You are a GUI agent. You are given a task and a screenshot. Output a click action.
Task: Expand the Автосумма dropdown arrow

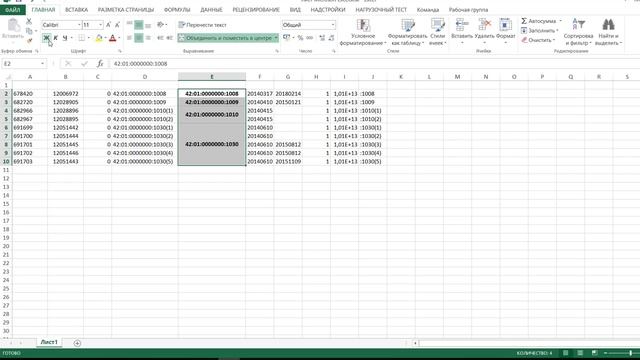(560, 21)
